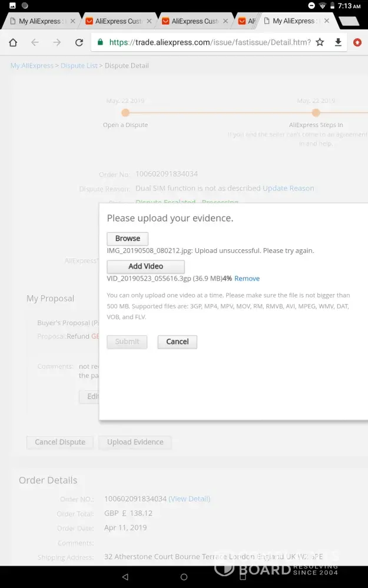Viewport: 368px width, 588px height.
Task: Reload the page with refresh icon
Action: (79, 42)
